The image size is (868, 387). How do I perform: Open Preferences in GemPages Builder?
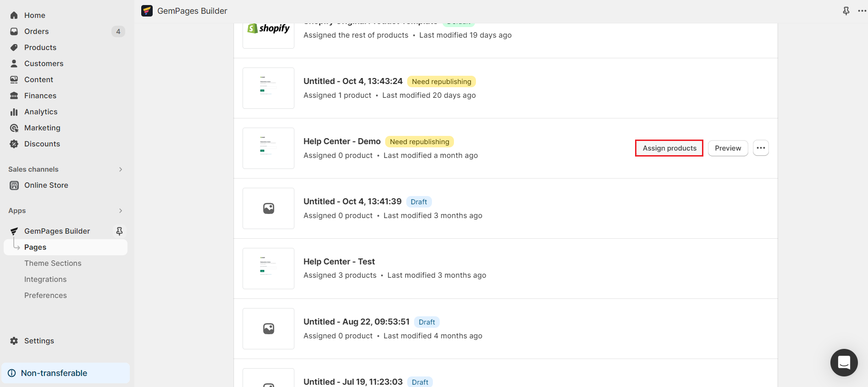point(45,295)
